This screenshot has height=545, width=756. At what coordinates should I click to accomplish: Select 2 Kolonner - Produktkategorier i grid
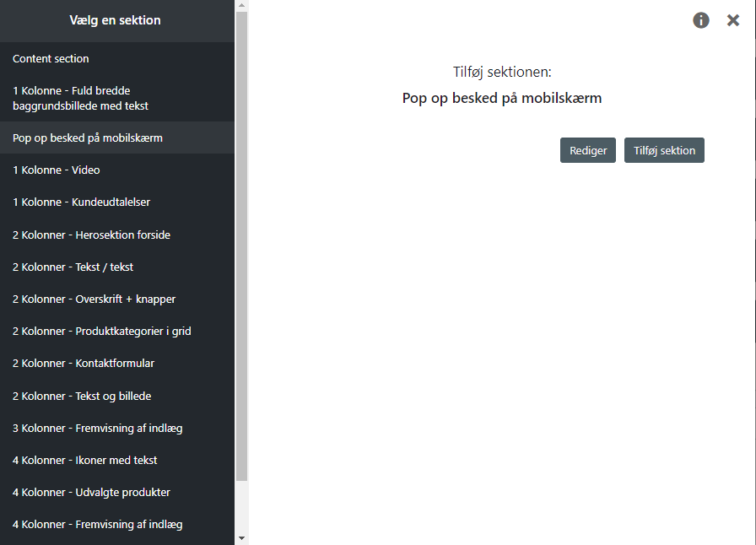pyautogui.click(x=117, y=332)
